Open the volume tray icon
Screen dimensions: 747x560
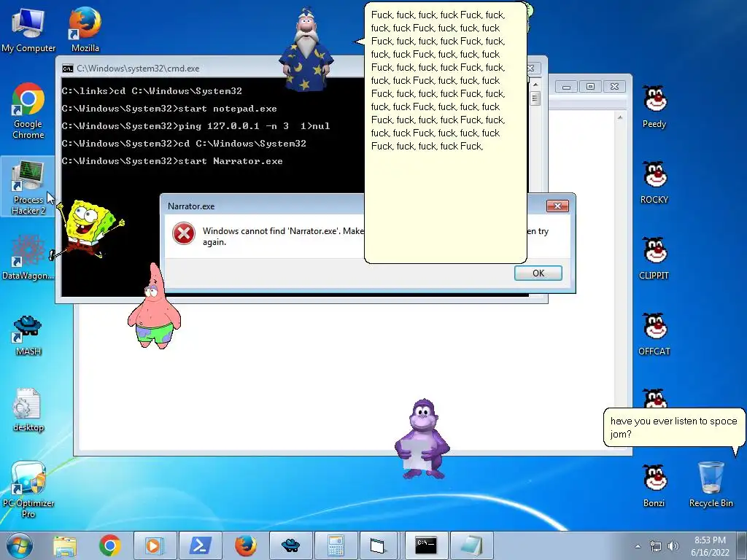[x=673, y=546]
